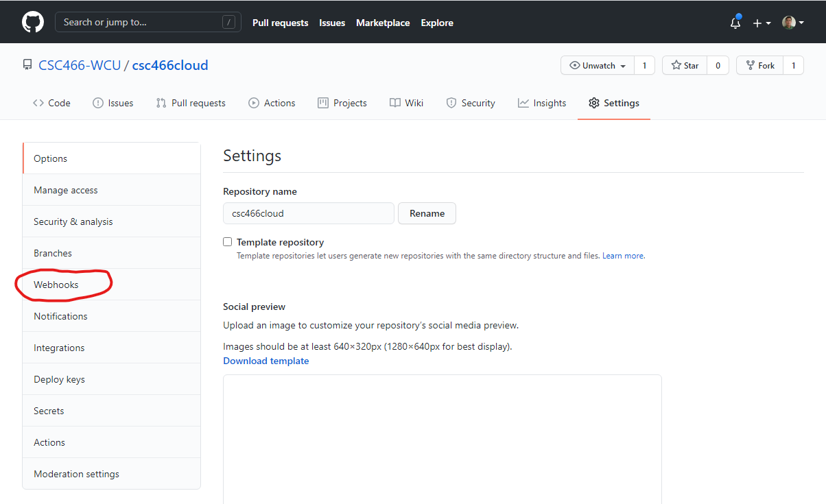Click the repository name text field
Screen dimensions: 826x504
click(x=308, y=213)
